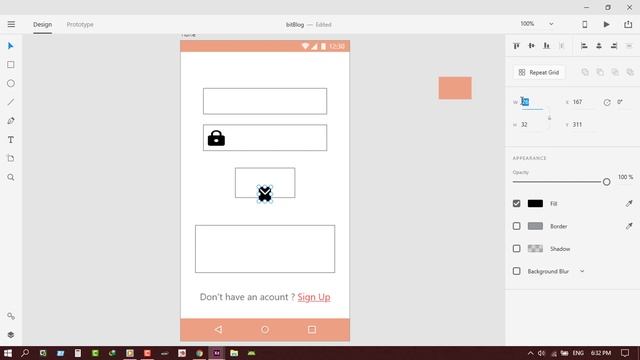Select the Line tool

(x=11, y=102)
